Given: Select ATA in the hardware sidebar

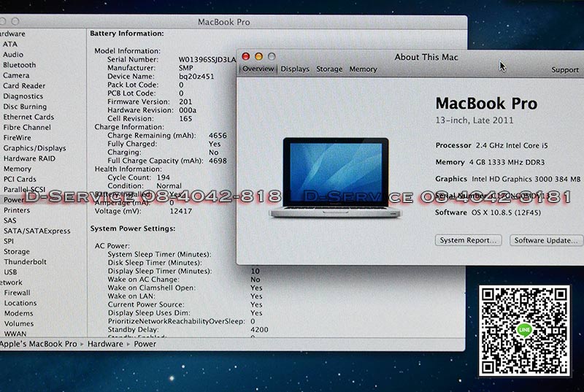Looking at the screenshot, I should [x=10, y=44].
